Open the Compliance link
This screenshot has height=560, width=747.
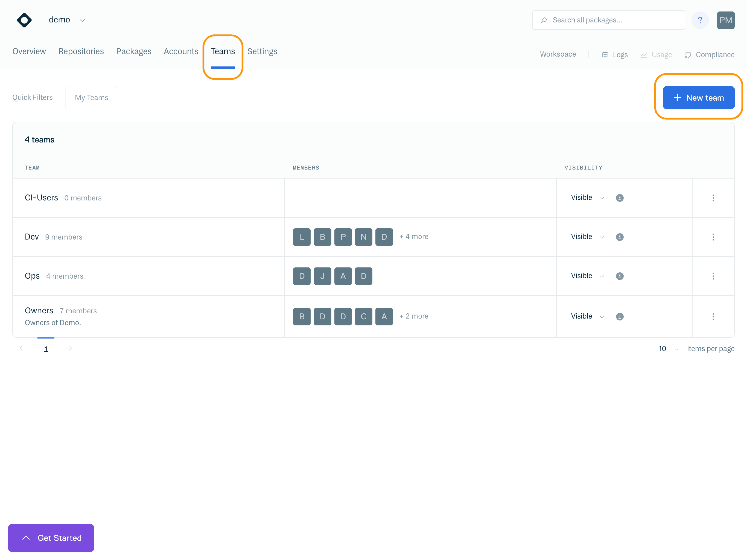click(x=709, y=55)
